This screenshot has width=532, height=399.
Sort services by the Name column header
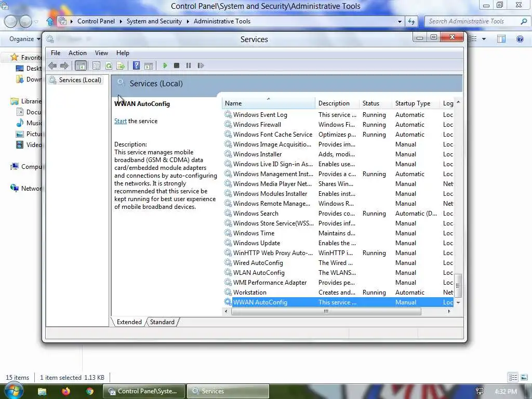click(x=269, y=103)
